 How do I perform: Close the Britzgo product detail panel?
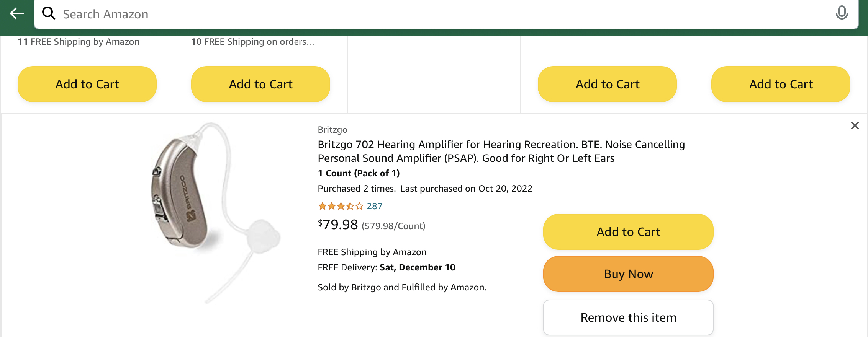click(x=855, y=125)
